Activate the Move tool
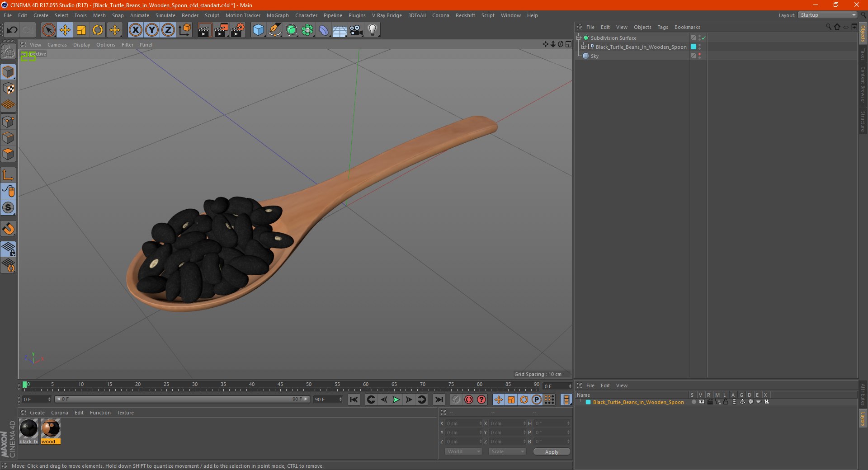The image size is (868, 470). tap(65, 30)
